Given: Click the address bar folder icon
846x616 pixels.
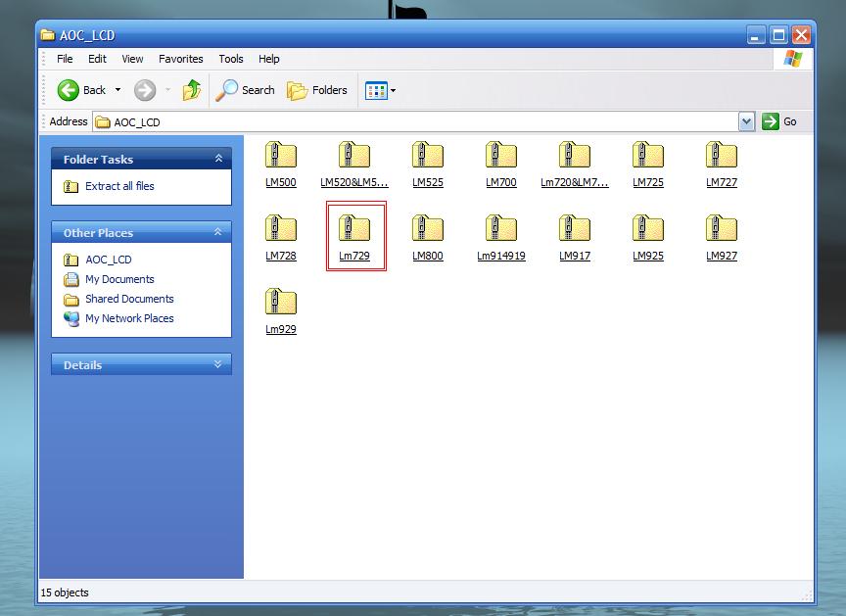Looking at the screenshot, I should (x=103, y=121).
